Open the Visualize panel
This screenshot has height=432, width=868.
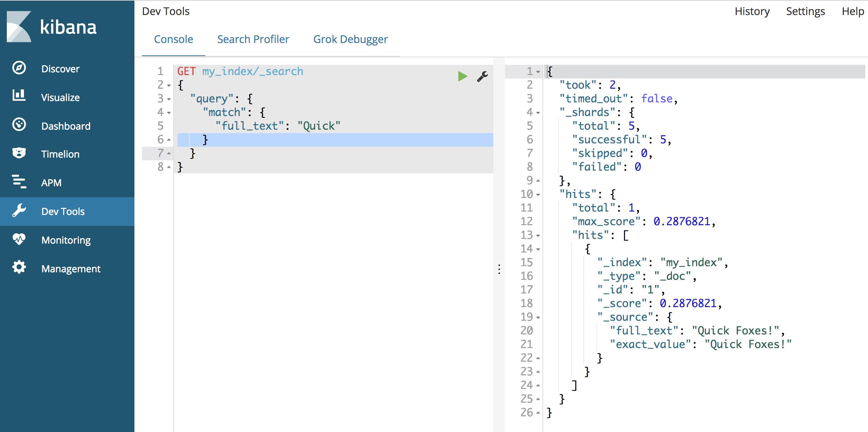60,97
